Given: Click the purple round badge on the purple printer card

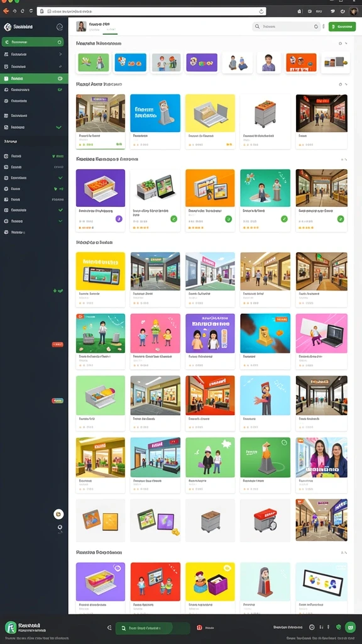Looking at the screenshot, I should point(119,219).
